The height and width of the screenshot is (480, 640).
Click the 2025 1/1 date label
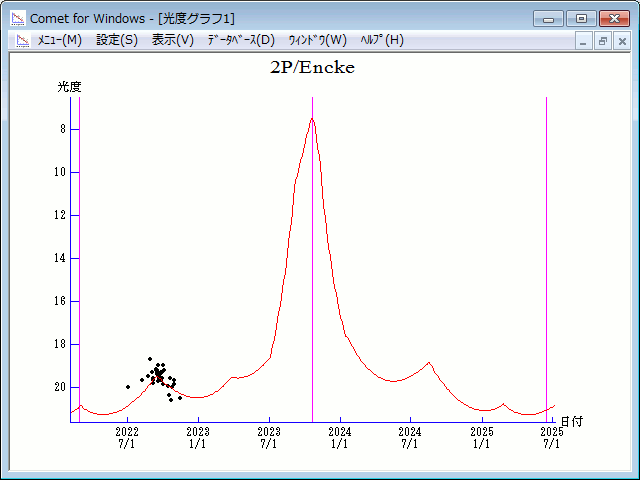click(x=482, y=438)
